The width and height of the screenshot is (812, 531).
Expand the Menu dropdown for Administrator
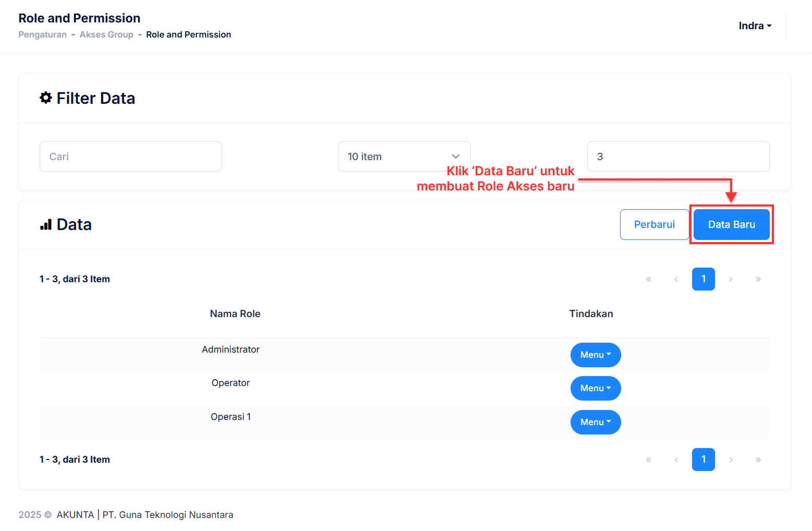(595, 355)
